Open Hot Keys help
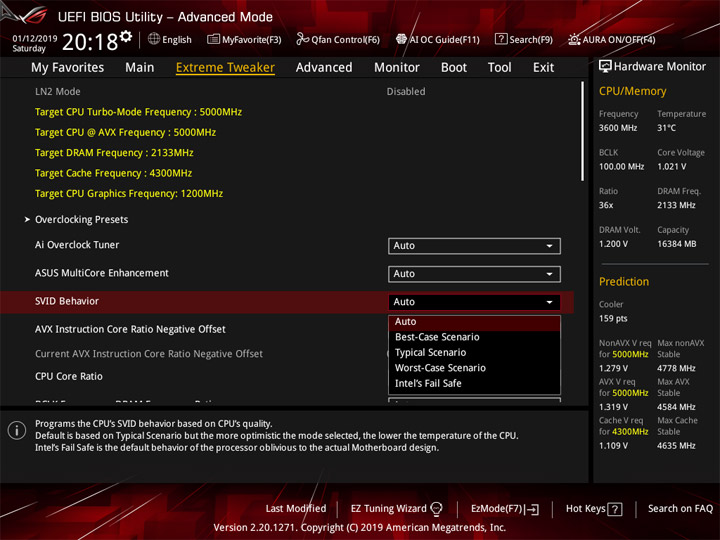 [594, 509]
